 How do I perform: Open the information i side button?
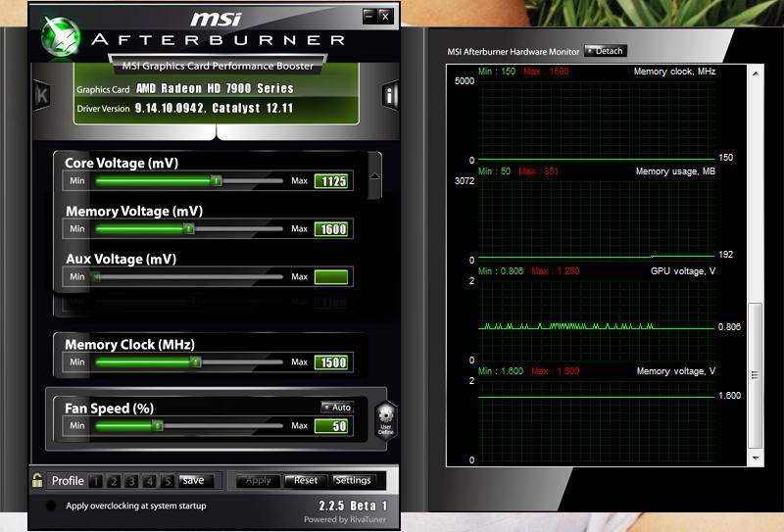click(390, 94)
